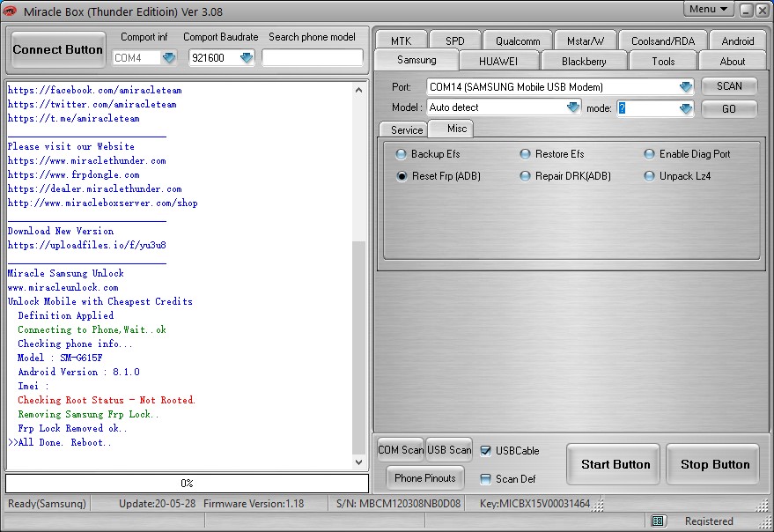Click www.miracleunlock.com in the log
774x532 pixels.
coord(63,287)
